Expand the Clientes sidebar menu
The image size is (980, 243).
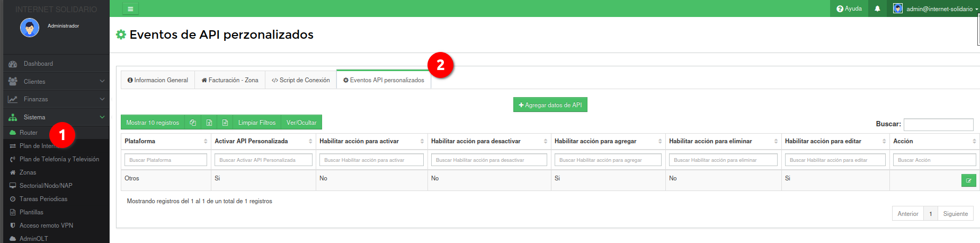(x=56, y=82)
